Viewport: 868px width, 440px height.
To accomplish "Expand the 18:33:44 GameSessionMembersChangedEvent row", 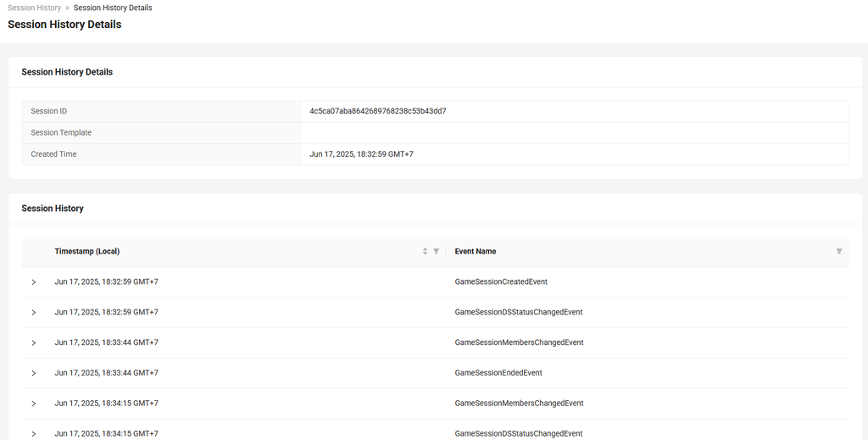I will pos(34,343).
